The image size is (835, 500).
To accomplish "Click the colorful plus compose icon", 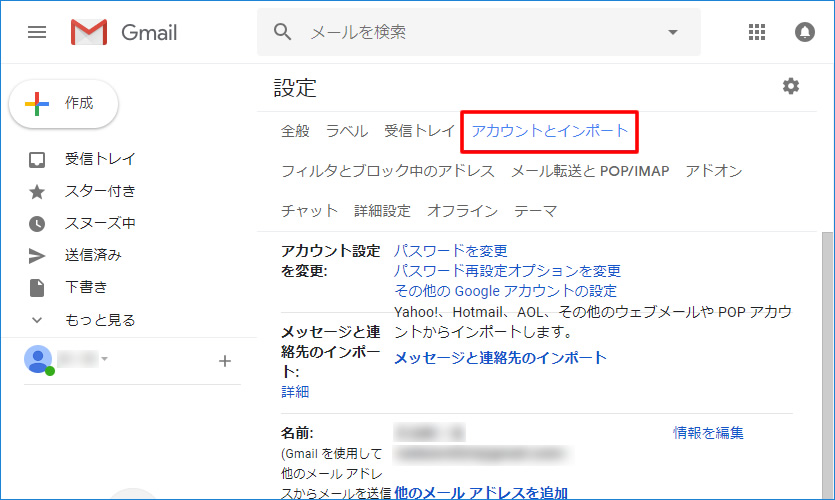I will coord(37,103).
